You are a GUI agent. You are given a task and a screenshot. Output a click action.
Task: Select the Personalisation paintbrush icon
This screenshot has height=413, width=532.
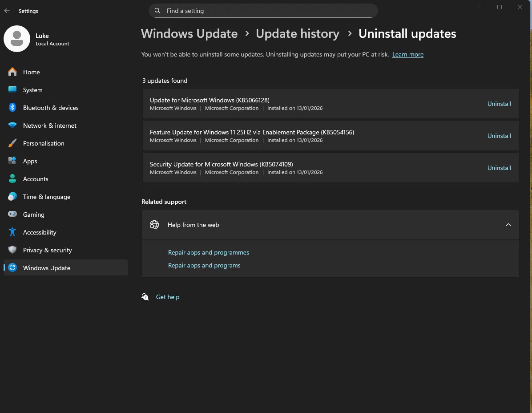pyautogui.click(x=12, y=143)
